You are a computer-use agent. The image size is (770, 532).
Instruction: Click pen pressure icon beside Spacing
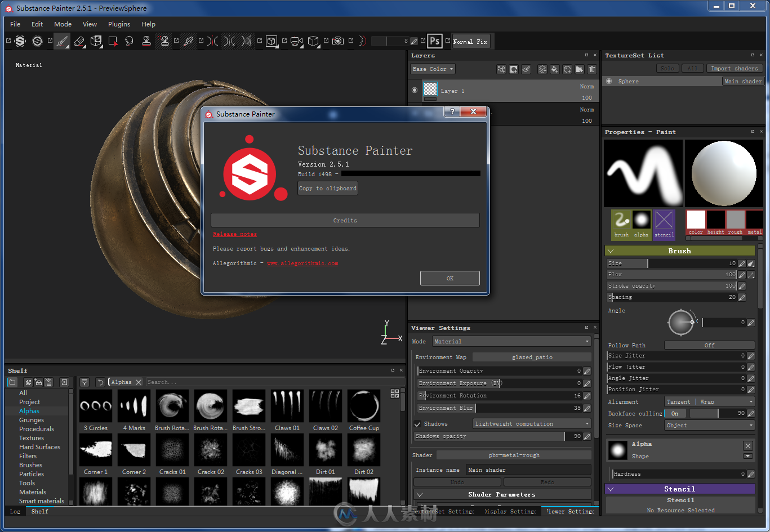coord(742,297)
